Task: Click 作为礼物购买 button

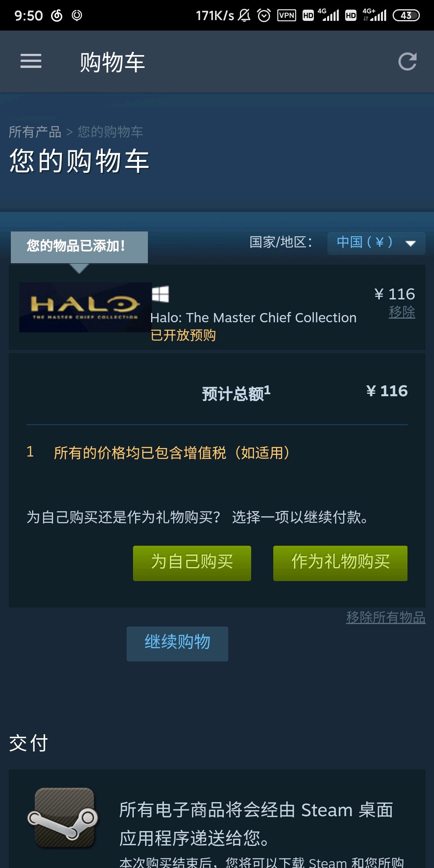Action: (x=340, y=563)
